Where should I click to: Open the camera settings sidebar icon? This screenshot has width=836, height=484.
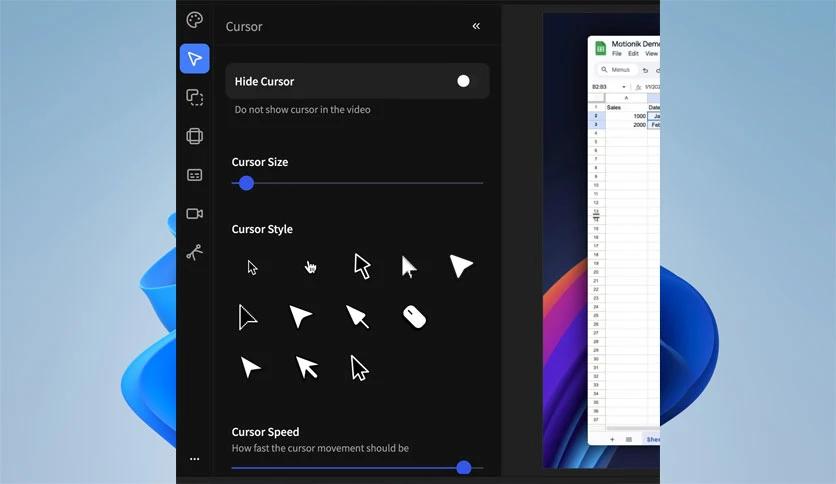tap(195, 214)
